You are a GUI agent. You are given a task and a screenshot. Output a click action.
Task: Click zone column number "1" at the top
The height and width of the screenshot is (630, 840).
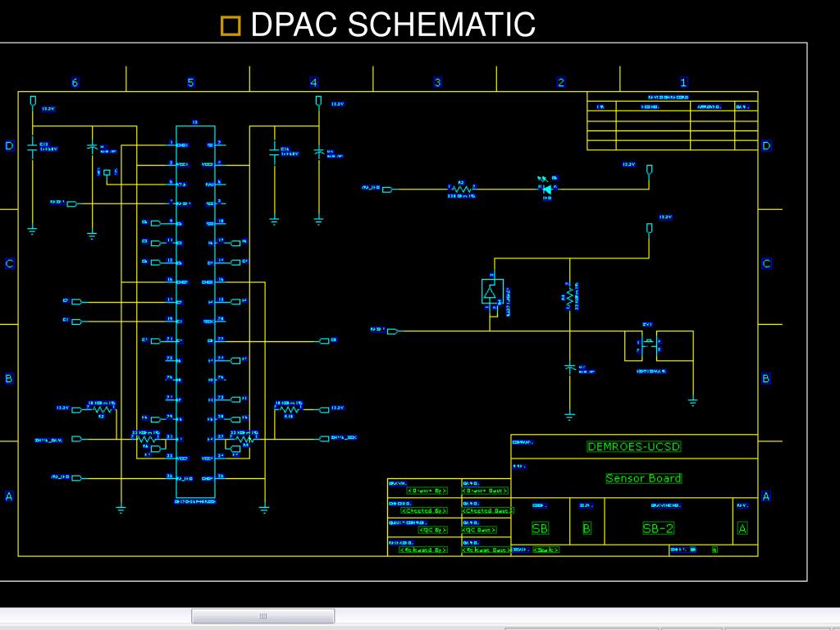coord(683,83)
